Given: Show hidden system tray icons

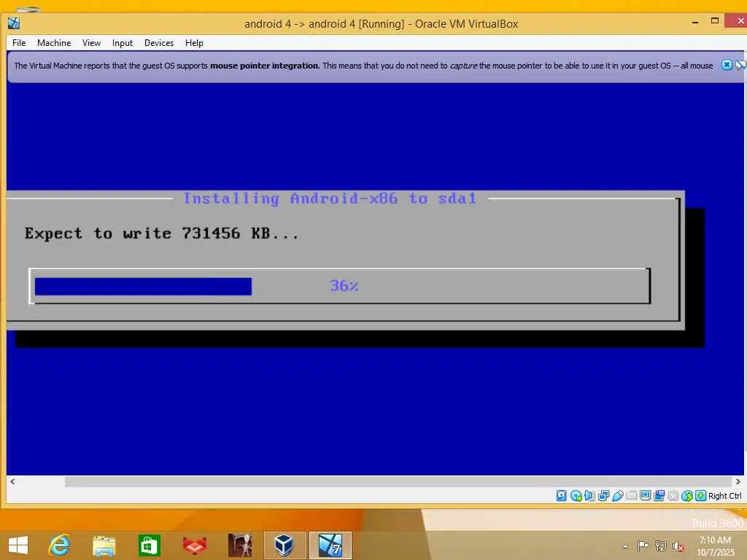Looking at the screenshot, I should pos(625,546).
